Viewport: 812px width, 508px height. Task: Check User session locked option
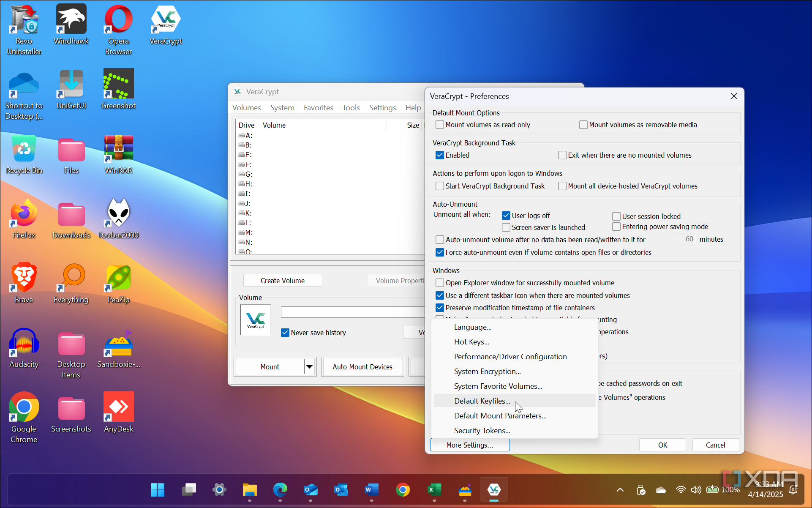(x=616, y=216)
